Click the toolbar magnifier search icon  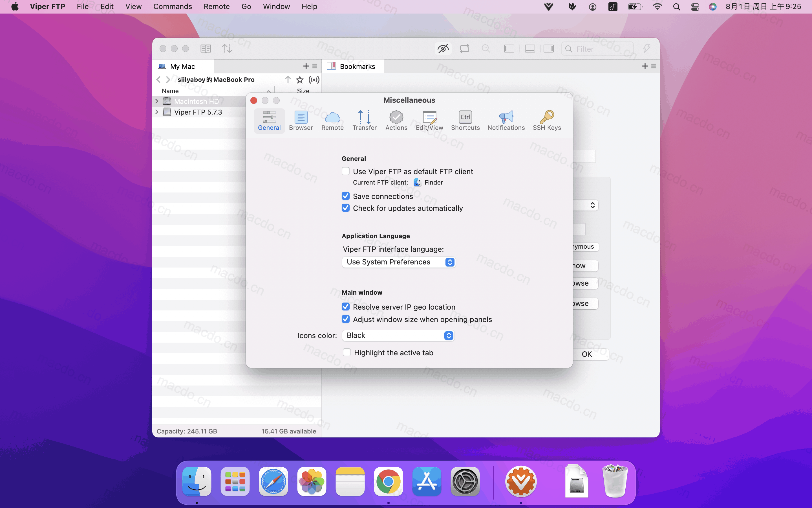486,49
